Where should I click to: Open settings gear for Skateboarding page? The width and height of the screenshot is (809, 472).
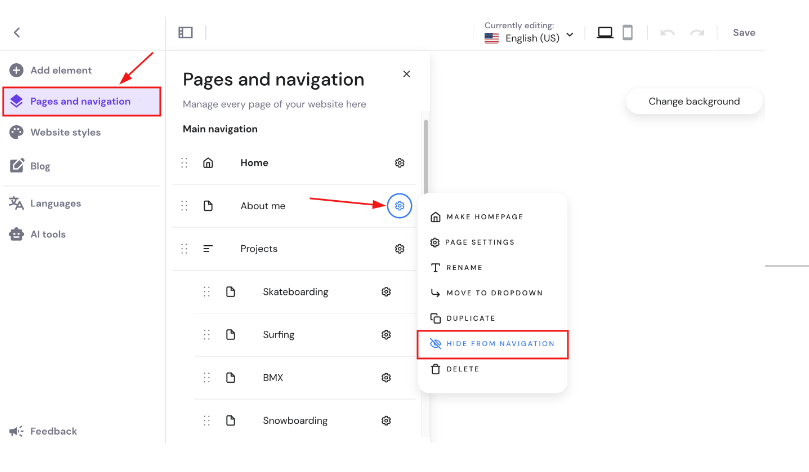(x=386, y=292)
